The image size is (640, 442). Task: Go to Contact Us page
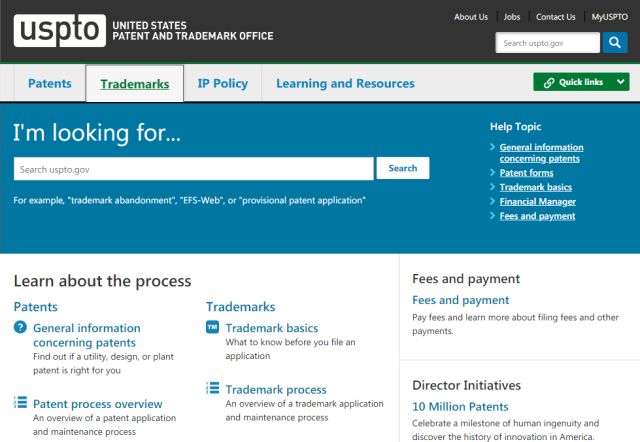(556, 17)
